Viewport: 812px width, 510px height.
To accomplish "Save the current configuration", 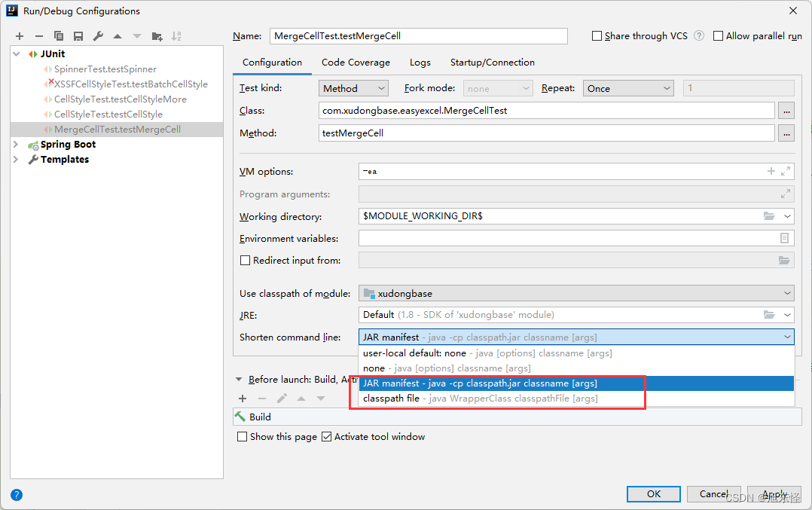I will (x=79, y=35).
